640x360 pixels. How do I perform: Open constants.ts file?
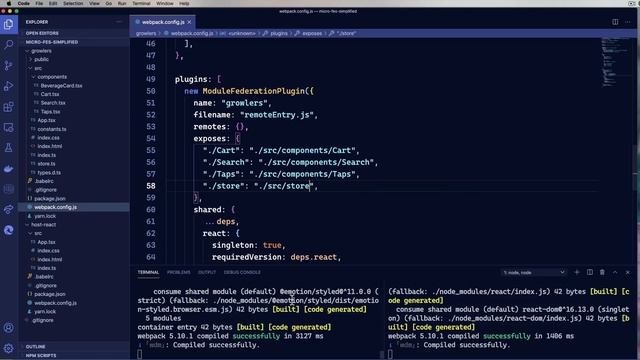(x=51, y=129)
